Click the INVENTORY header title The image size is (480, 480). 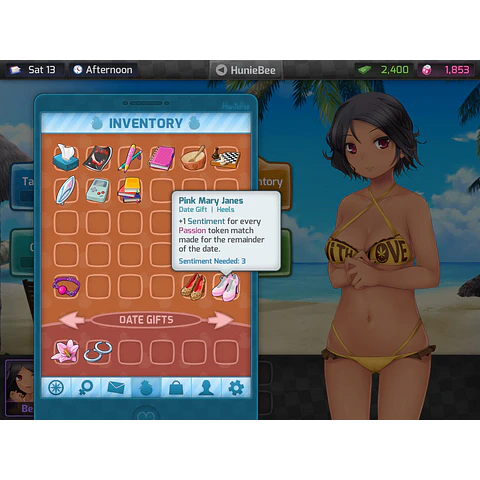(x=146, y=123)
